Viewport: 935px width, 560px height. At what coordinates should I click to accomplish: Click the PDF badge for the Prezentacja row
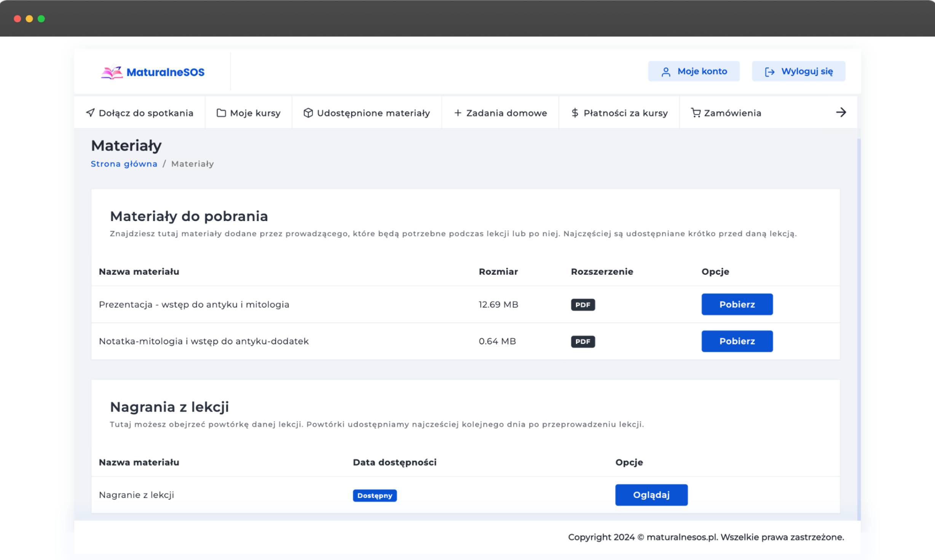(x=582, y=304)
